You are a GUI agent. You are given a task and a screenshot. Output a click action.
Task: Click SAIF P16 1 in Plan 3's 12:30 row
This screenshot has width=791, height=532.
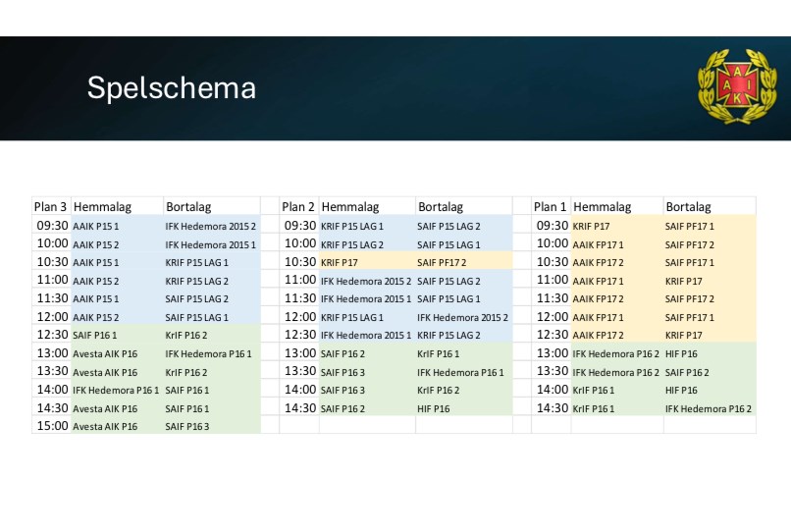[94, 336]
